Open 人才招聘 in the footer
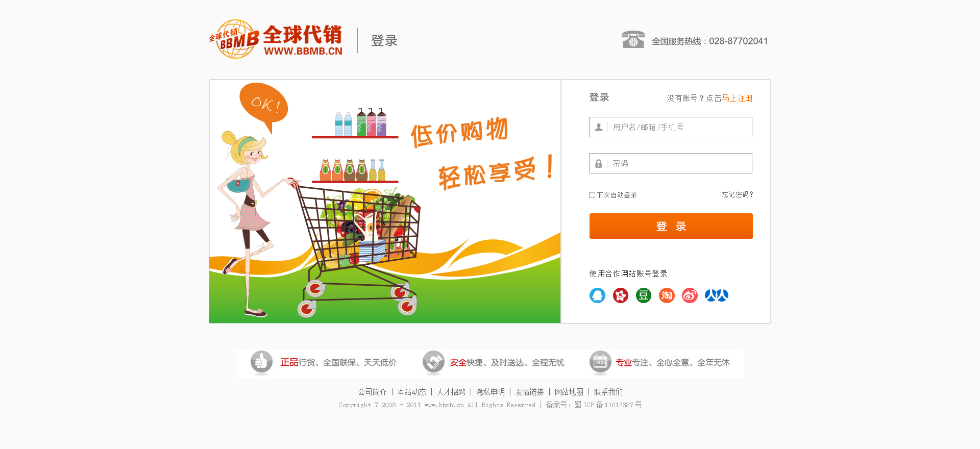The width and height of the screenshot is (980, 449). point(451,392)
